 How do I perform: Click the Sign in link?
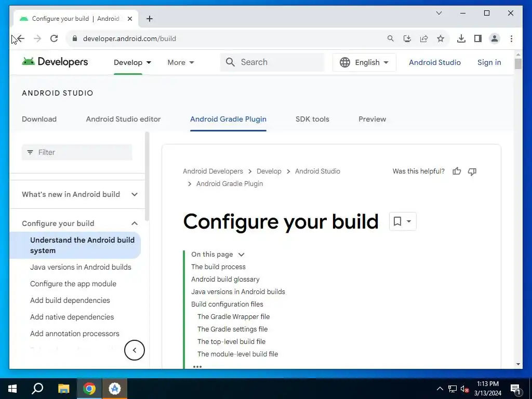[489, 62]
